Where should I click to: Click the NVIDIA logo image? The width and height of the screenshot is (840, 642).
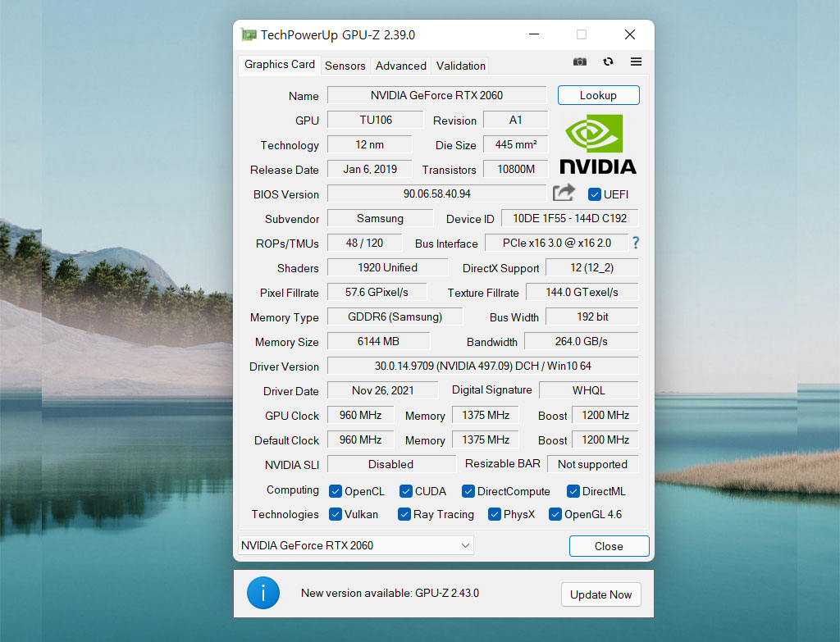[598, 144]
